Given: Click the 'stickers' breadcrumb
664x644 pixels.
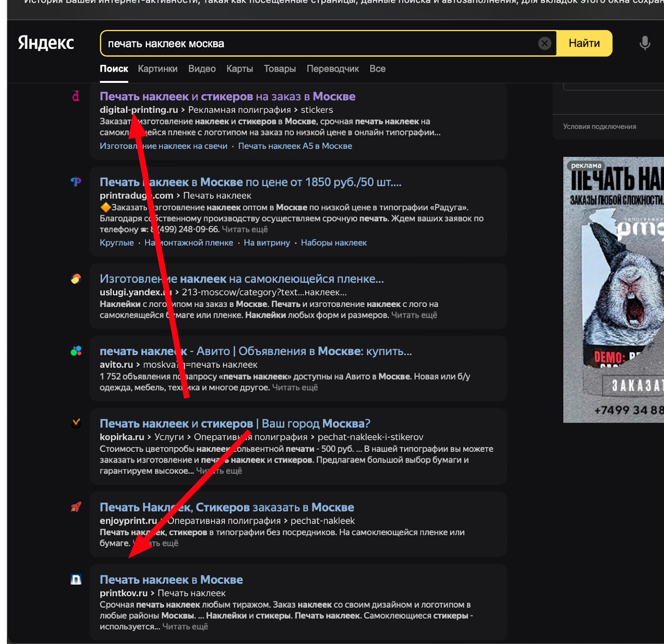Looking at the screenshot, I should (x=317, y=110).
